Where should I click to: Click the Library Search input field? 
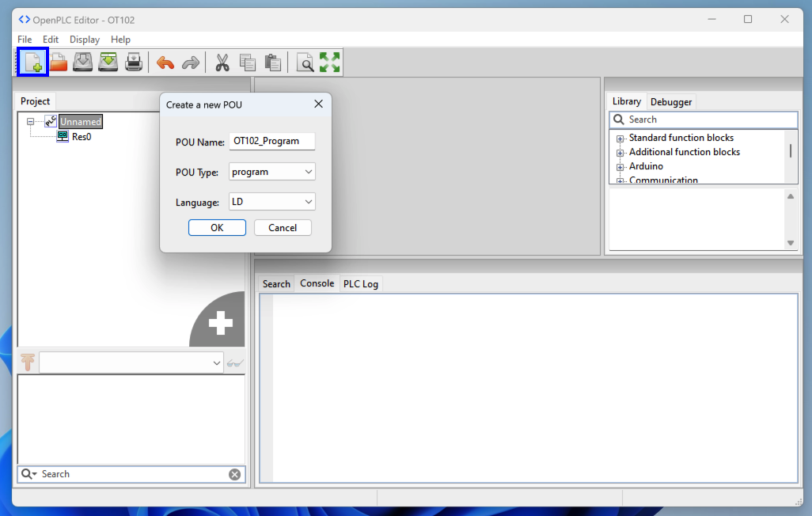704,120
